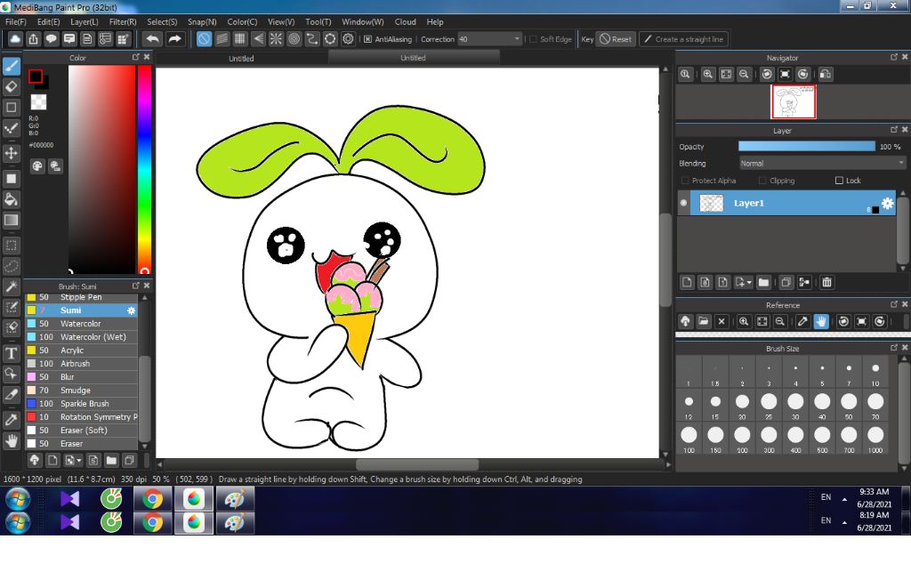Toggle the Hand tool in Reference panel
Image resolution: width=911 pixels, height=588 pixels.
(821, 321)
